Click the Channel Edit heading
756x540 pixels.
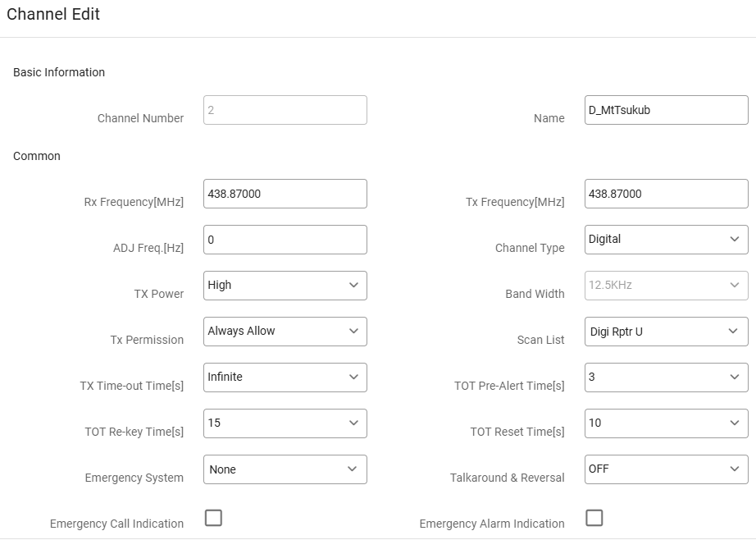[x=53, y=14]
